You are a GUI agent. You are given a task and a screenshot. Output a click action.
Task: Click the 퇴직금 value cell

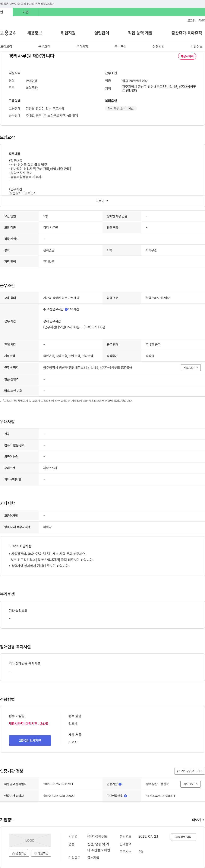150,356
